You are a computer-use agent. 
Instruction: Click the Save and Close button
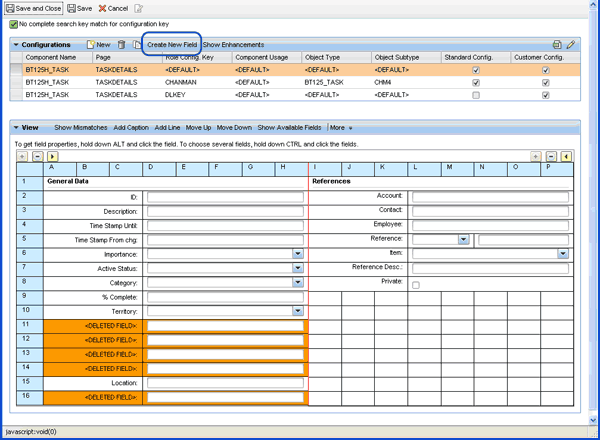point(32,8)
